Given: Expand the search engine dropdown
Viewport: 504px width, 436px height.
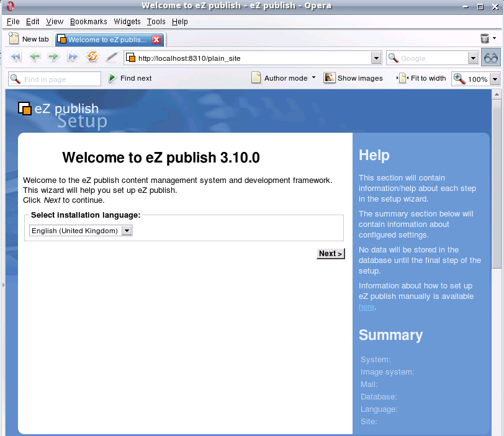Looking at the screenshot, I should [473, 58].
